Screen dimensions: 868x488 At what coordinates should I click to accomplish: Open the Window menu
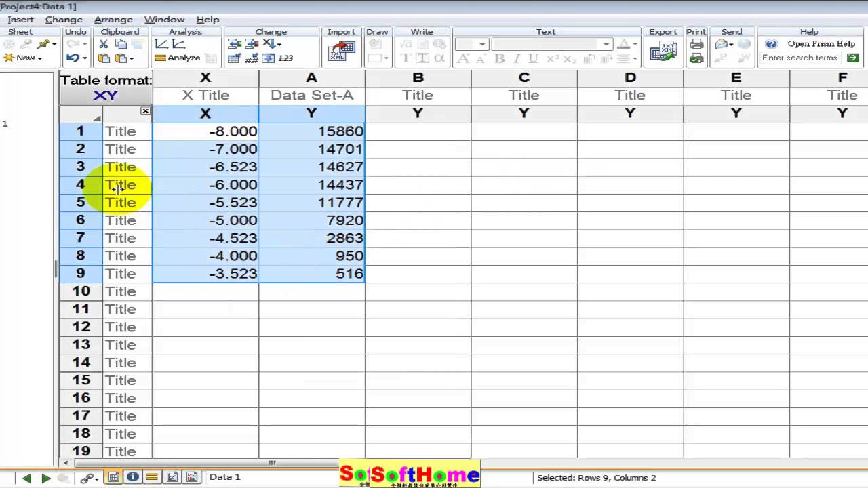tap(164, 20)
